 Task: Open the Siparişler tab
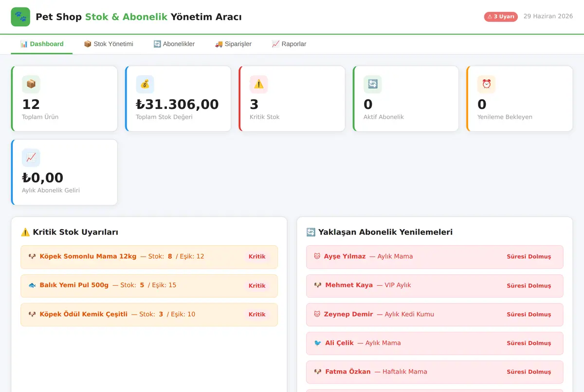[234, 44]
